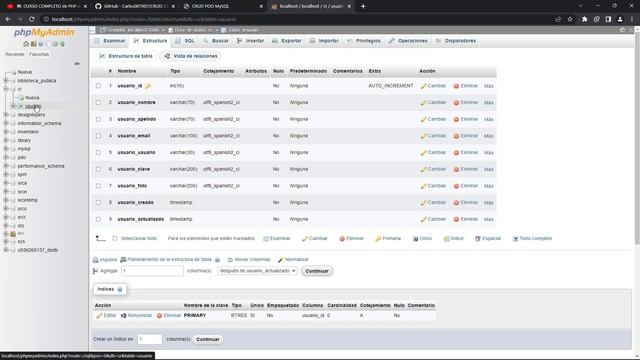
Task: Expand mysql database tree node
Action: (6, 149)
